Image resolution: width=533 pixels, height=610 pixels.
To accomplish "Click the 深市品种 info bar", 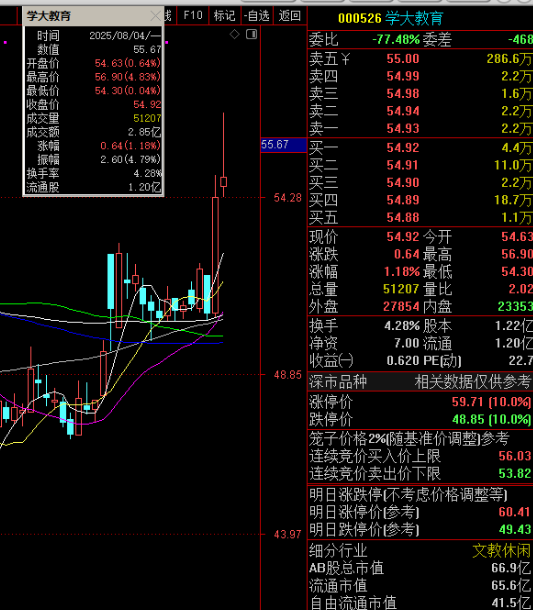I will (420, 381).
